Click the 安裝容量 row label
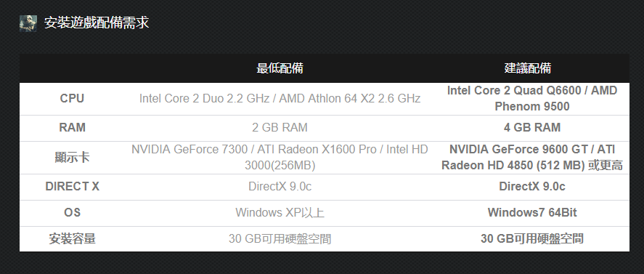 pyautogui.click(x=73, y=238)
